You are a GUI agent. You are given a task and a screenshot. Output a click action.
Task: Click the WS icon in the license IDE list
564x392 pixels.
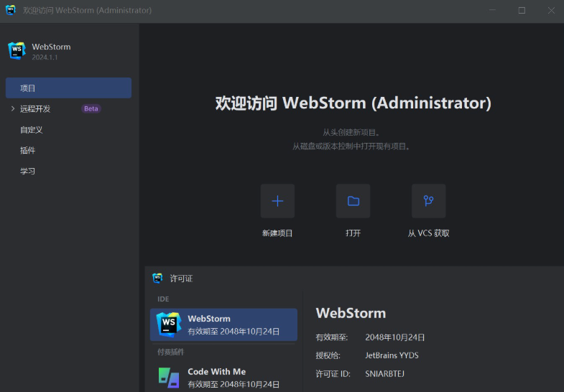(169, 325)
